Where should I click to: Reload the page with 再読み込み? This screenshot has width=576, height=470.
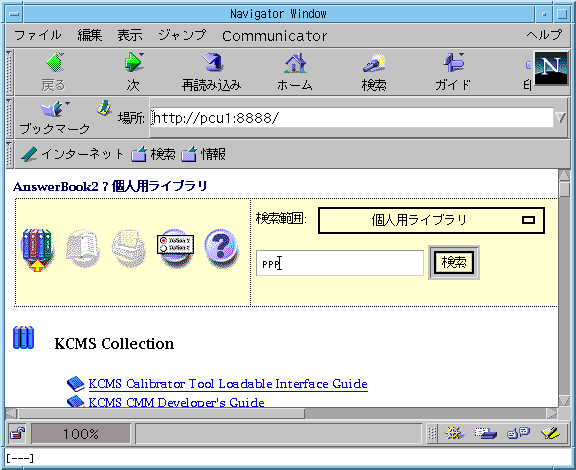point(213,63)
